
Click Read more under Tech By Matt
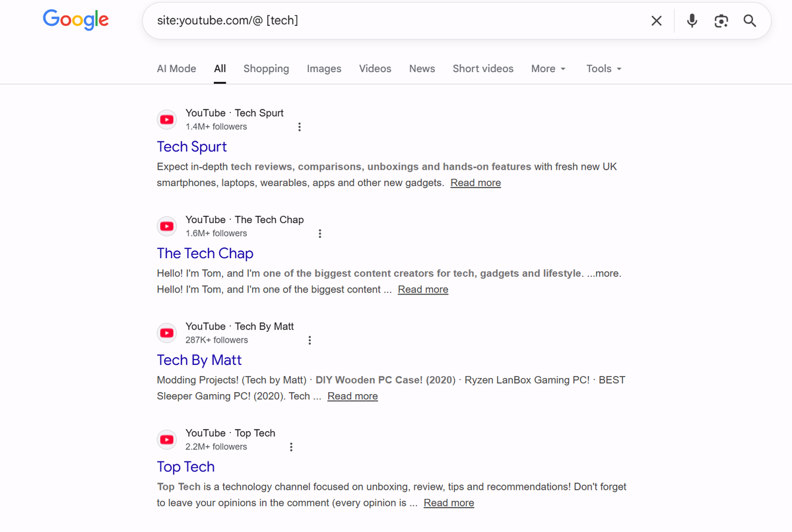[x=352, y=396]
